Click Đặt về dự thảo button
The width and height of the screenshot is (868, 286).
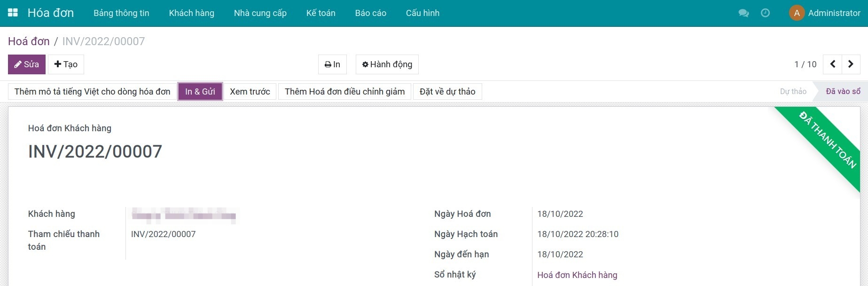[447, 92]
